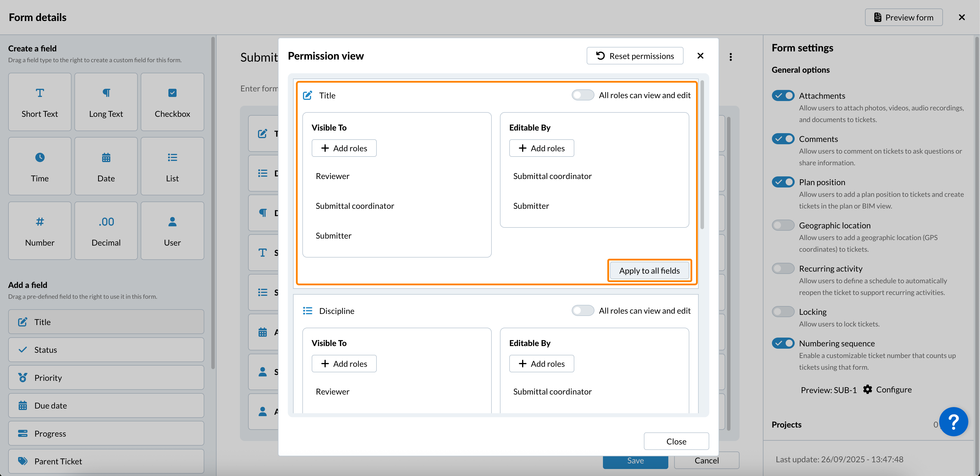Open Add roles under Discipline Editable By
Screen dimensions: 980x476
(541, 364)
